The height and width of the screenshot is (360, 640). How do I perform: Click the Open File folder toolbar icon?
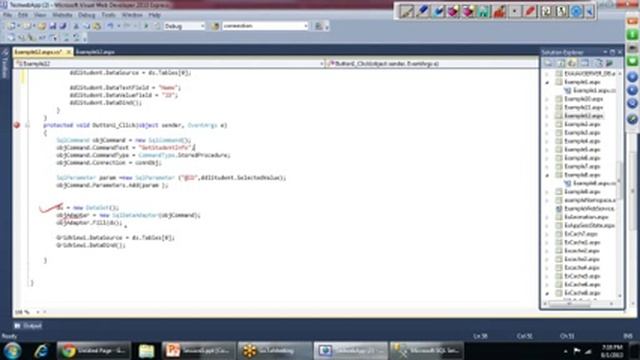tap(42, 26)
